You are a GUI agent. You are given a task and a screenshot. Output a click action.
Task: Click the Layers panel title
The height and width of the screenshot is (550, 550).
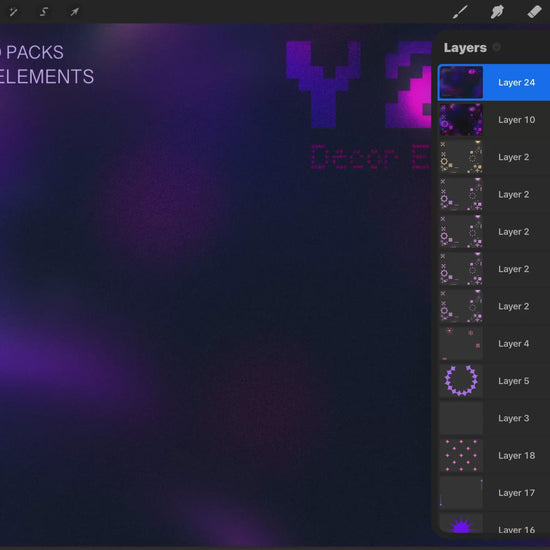465,47
